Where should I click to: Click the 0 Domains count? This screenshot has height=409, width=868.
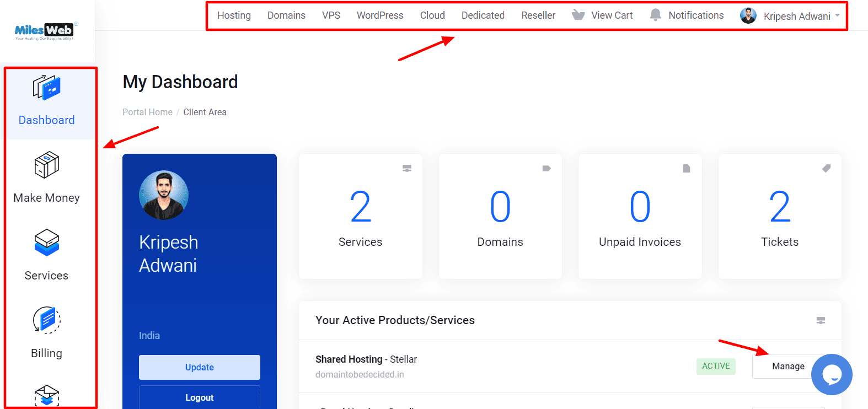[500, 207]
